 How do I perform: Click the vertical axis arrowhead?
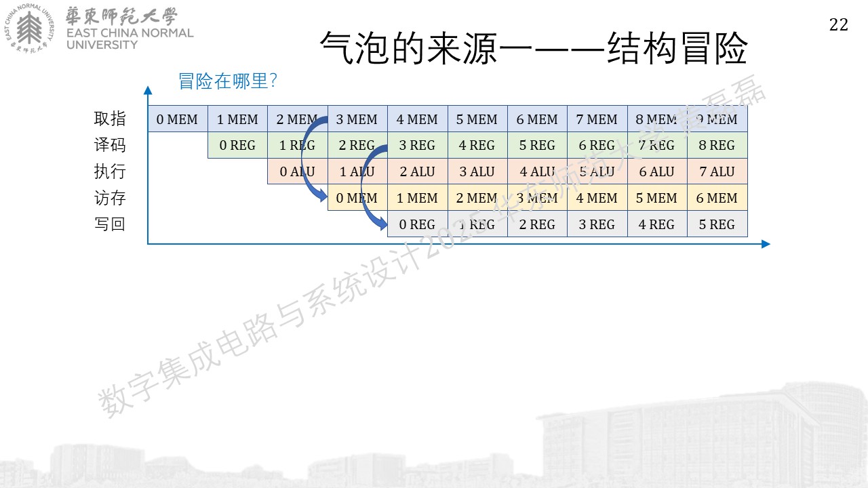148,89
